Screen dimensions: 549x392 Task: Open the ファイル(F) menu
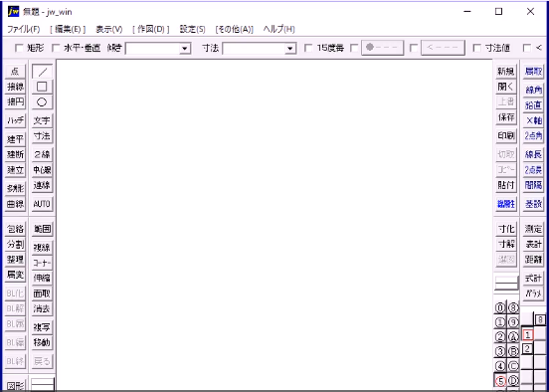(x=24, y=30)
